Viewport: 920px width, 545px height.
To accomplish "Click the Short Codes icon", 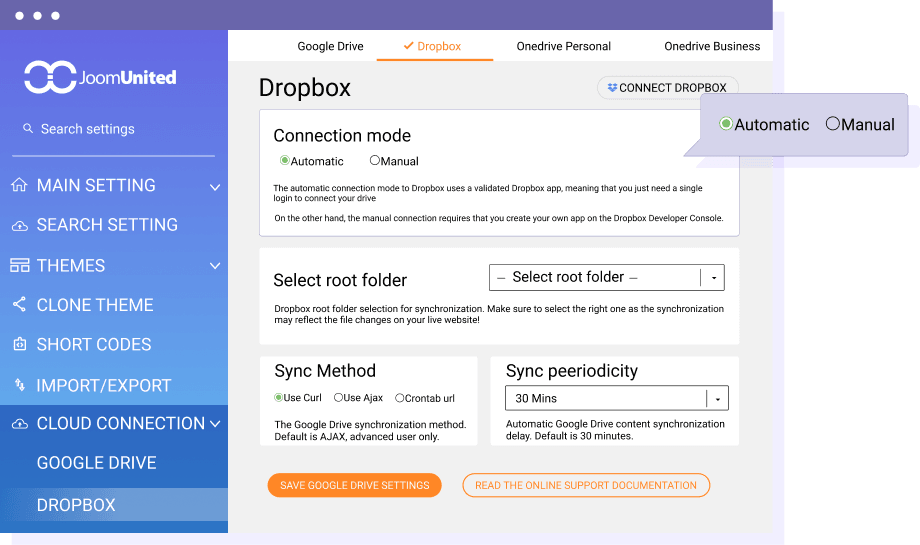I will (x=20, y=345).
